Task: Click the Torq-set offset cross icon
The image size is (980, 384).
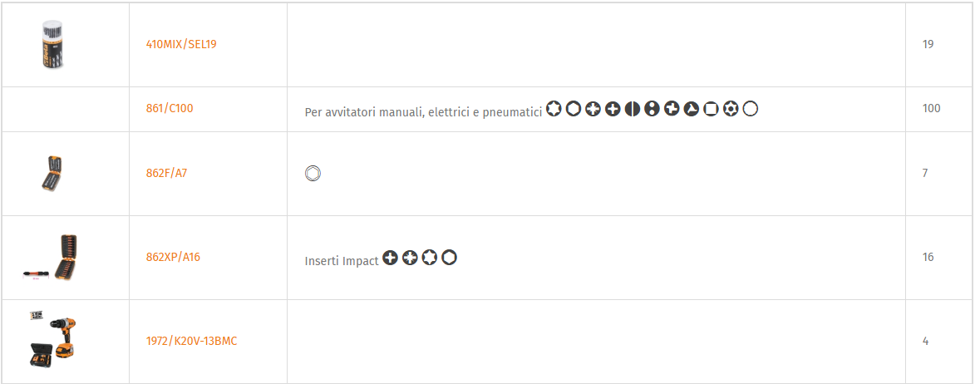Action: pos(672,109)
